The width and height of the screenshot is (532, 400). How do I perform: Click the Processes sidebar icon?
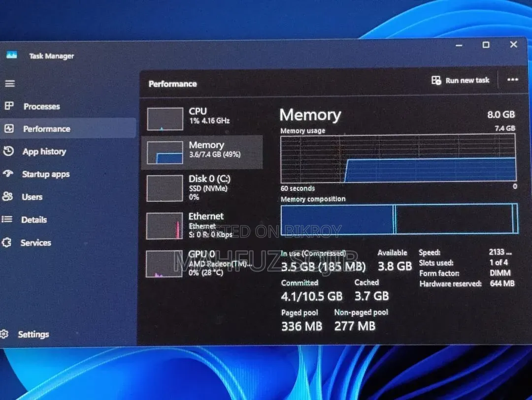[9, 106]
